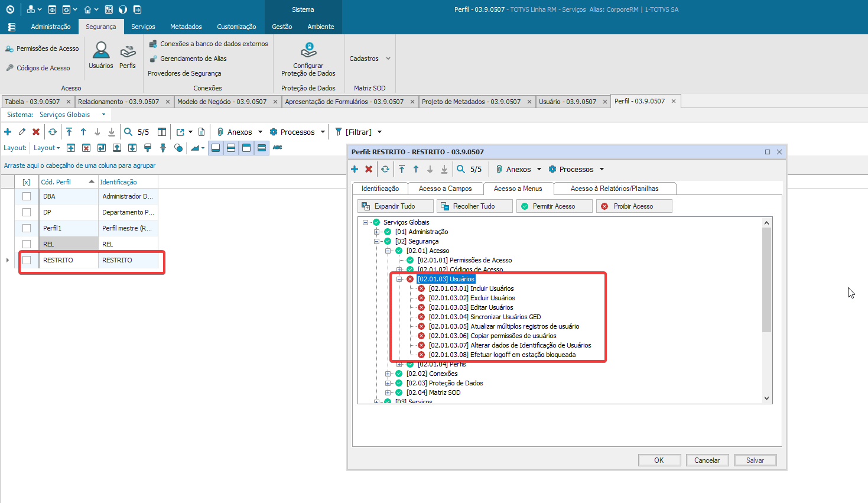
Task: Click the paint roller icon in layout toolbar
Action: click(148, 148)
